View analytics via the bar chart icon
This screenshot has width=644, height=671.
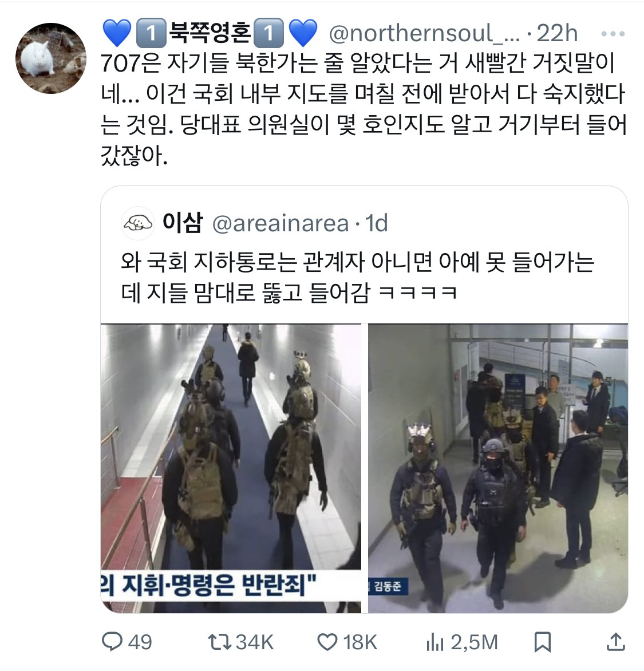point(435,642)
